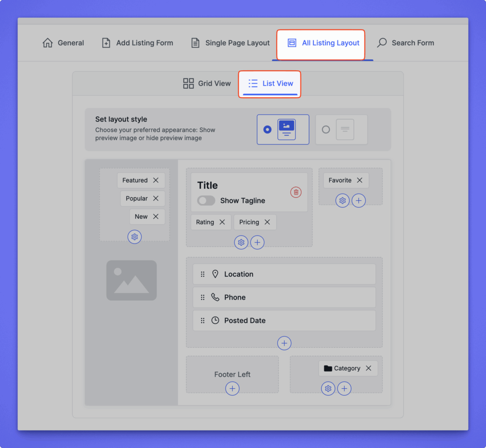Add field below Posted Date row
Screen dimensions: 486x448
click(x=284, y=343)
